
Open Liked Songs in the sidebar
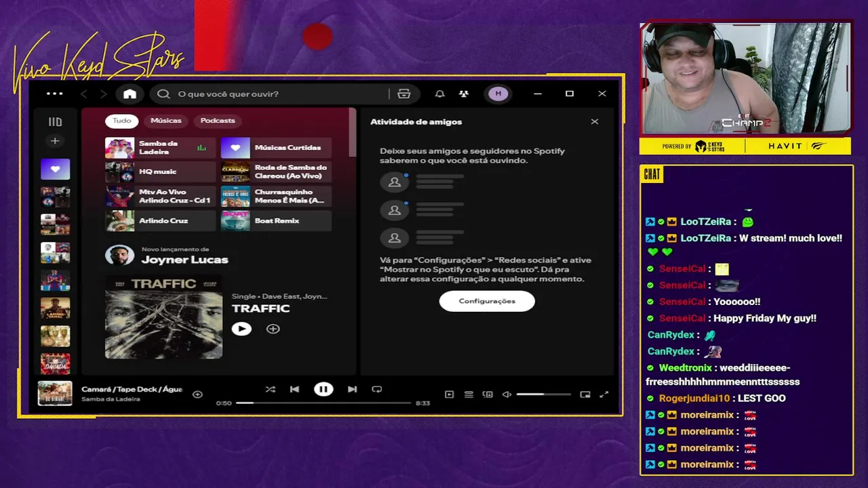pyautogui.click(x=55, y=169)
